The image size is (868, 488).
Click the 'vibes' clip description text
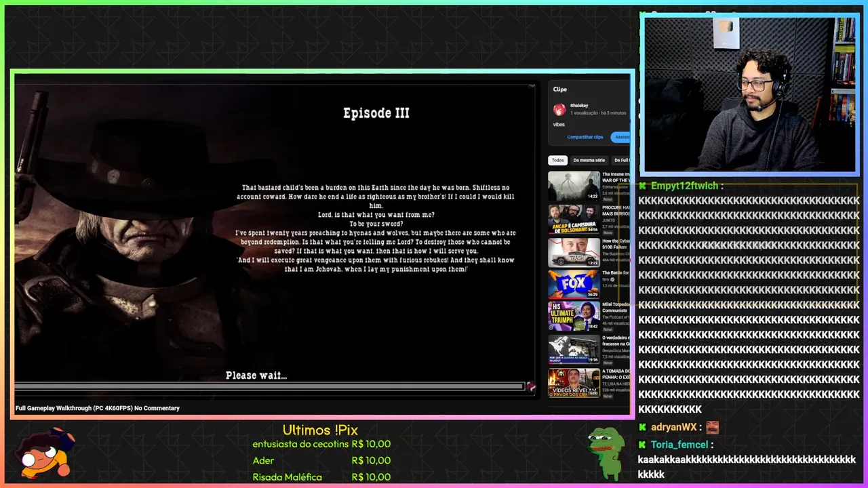[x=559, y=125]
